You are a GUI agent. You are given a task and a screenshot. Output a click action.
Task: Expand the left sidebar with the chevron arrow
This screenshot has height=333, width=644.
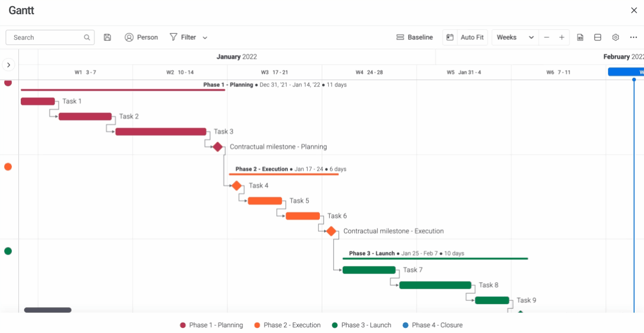[9, 65]
